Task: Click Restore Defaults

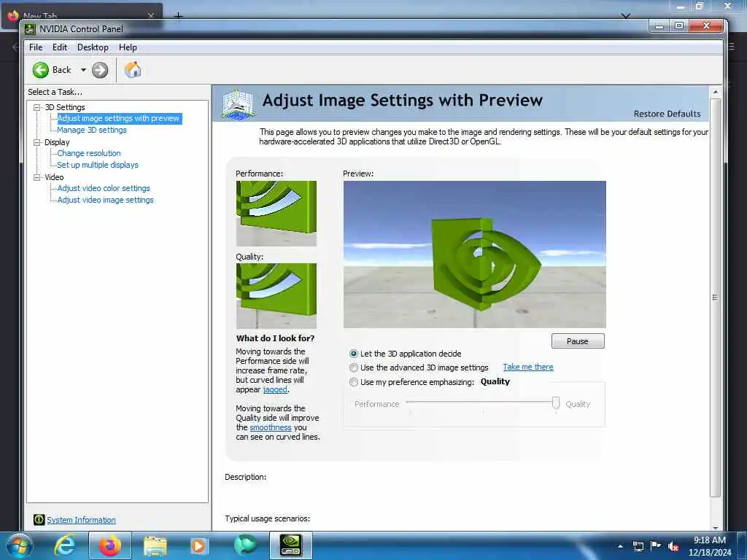Action: pyautogui.click(x=667, y=114)
